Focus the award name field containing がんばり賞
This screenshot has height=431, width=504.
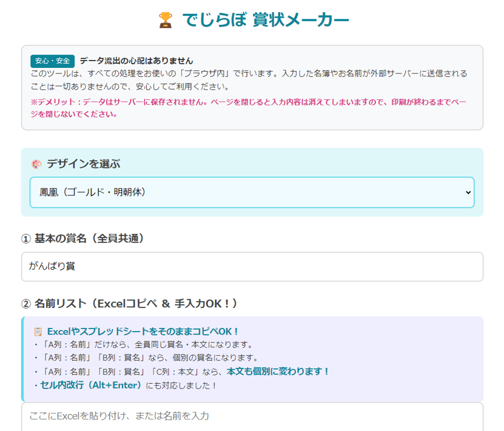click(x=252, y=267)
